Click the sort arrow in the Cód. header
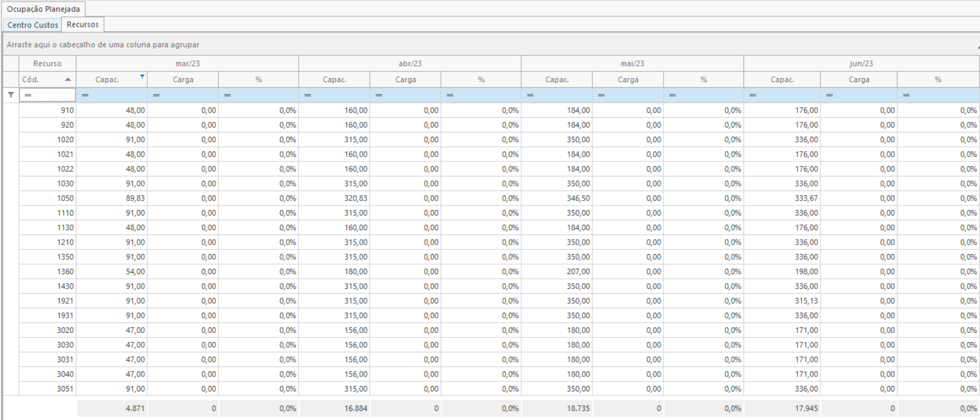 68,80
